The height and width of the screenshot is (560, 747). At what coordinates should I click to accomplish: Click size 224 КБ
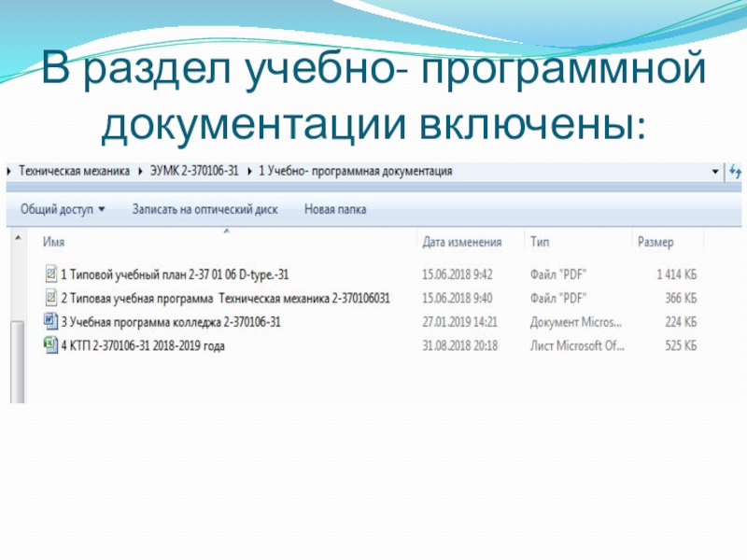[x=681, y=322]
